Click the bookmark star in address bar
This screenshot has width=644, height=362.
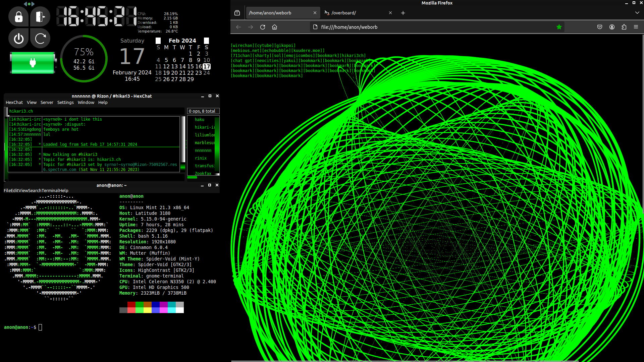click(559, 27)
